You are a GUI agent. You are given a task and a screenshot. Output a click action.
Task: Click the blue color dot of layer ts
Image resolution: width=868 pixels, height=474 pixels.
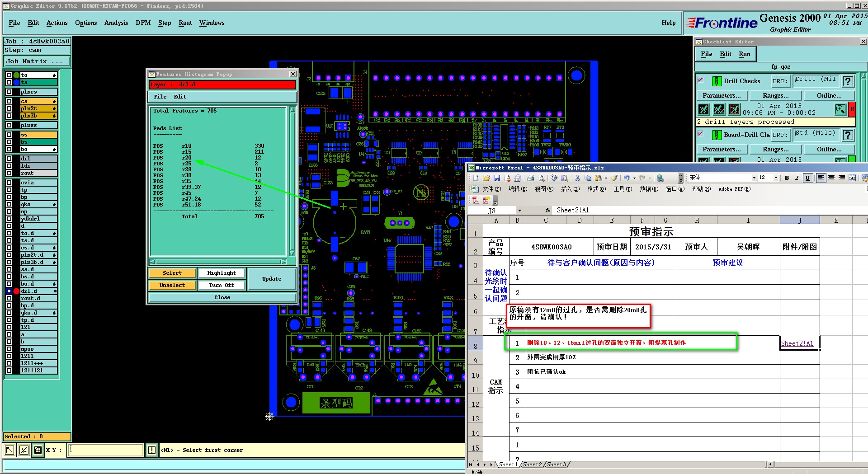17,82
